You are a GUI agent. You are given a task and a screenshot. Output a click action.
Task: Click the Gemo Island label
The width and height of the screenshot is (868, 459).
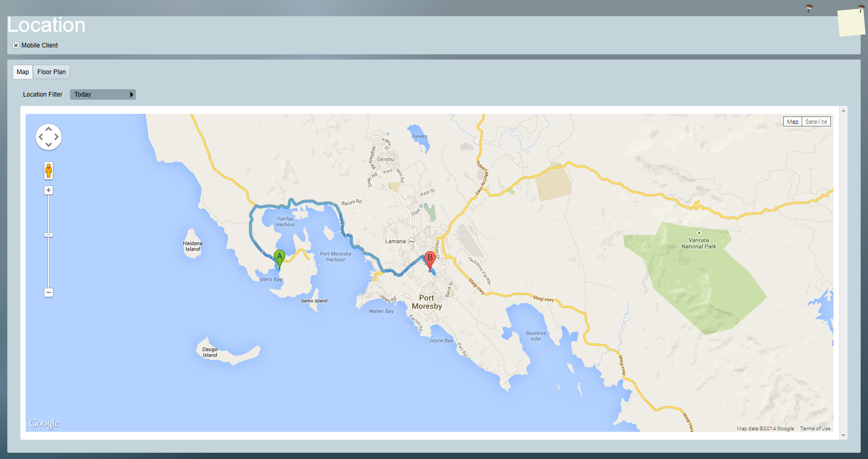coord(314,301)
